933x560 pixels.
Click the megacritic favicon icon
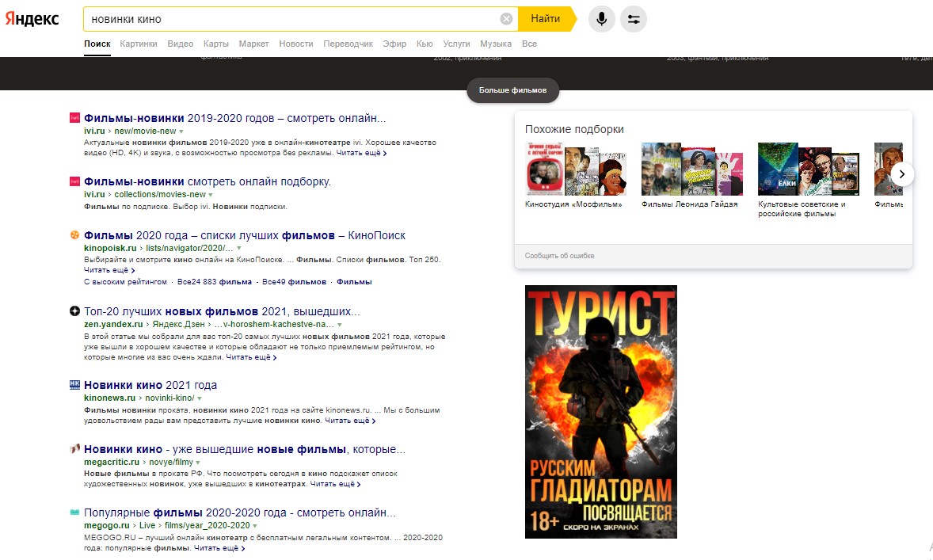click(74, 449)
